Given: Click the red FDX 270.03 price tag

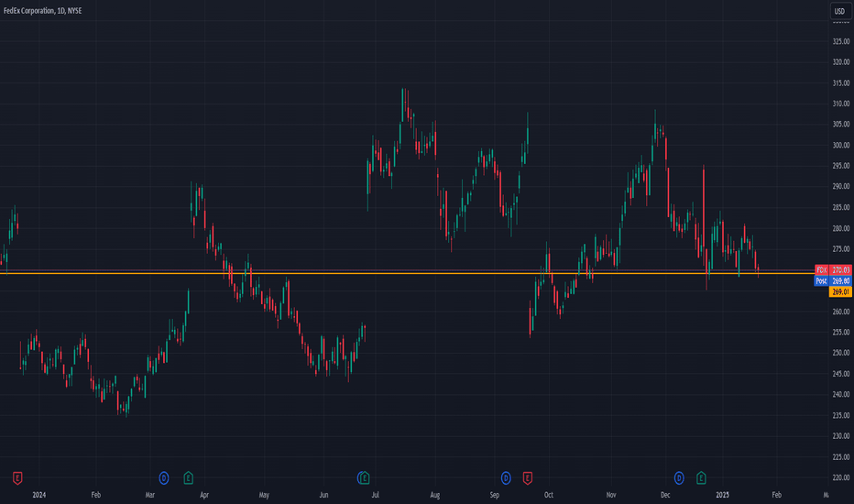Looking at the screenshot, I should point(833,270).
